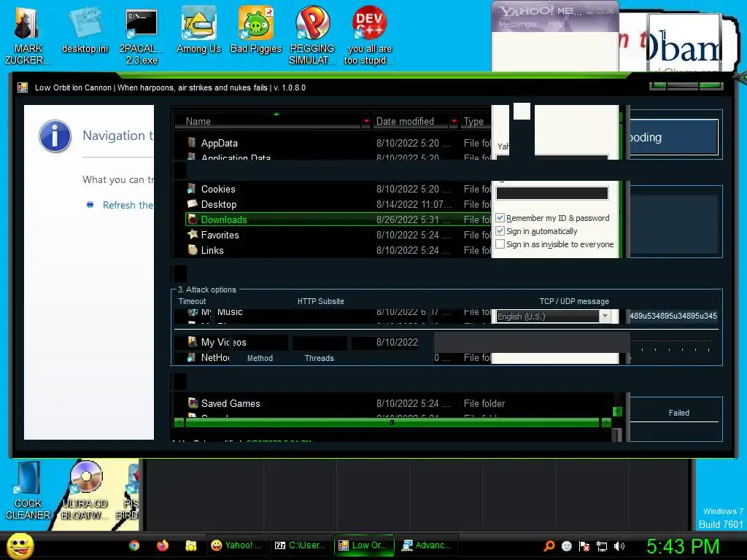Click the Failed status label

pos(678,413)
